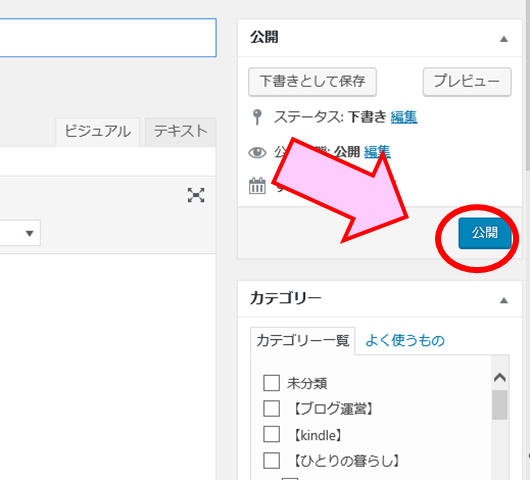Screen dimensions: 530x480
Task: Open the paragraph format dropdown arrow
Action: click(x=30, y=233)
